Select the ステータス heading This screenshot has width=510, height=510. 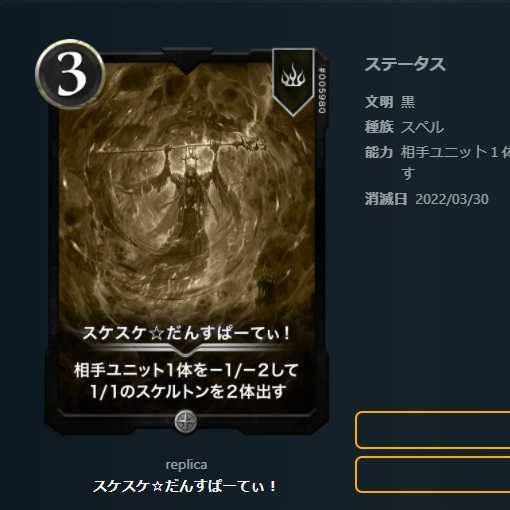click(405, 64)
